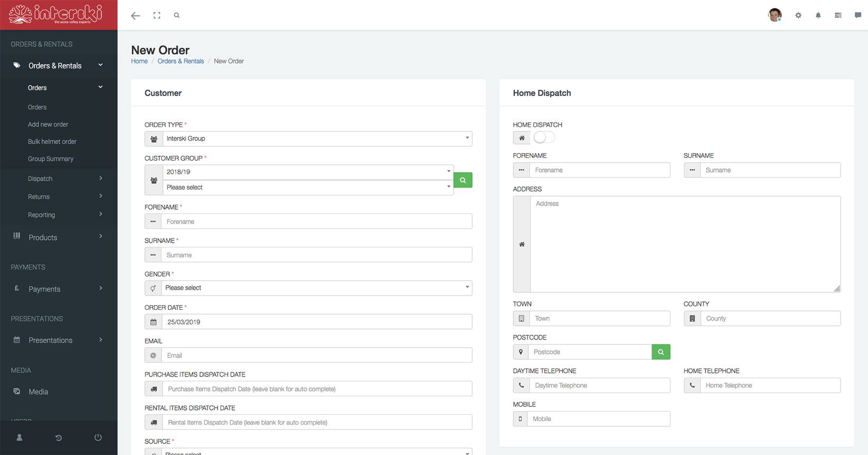Image resolution: width=868 pixels, height=455 pixels.
Task: Open the task list icon in top bar
Action: [x=838, y=15]
